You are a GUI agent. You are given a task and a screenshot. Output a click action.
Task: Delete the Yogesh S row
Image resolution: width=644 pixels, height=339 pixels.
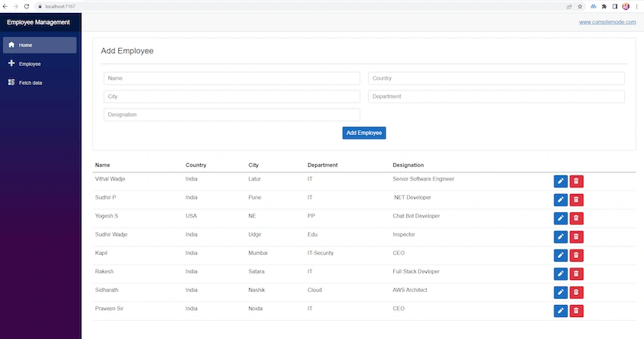[x=577, y=218]
